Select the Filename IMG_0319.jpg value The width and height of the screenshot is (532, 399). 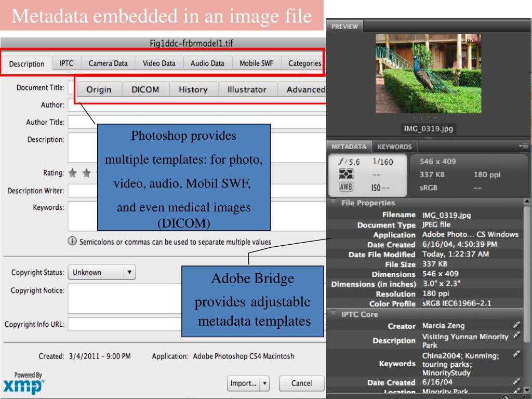pos(446,215)
